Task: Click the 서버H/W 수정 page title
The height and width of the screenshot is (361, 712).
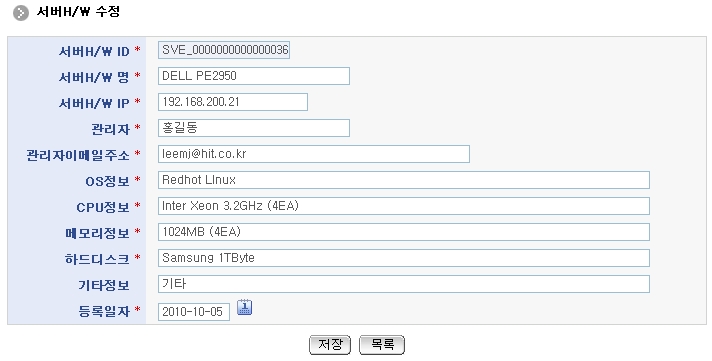Action: click(x=78, y=12)
